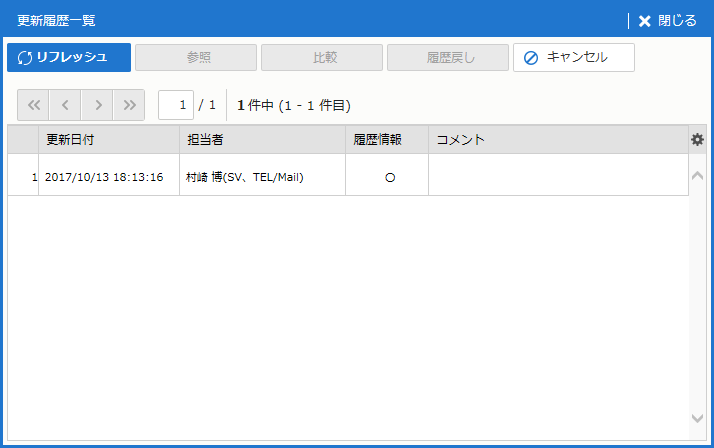
Task: Close the dialog with 閉じる
Action: coord(667,20)
